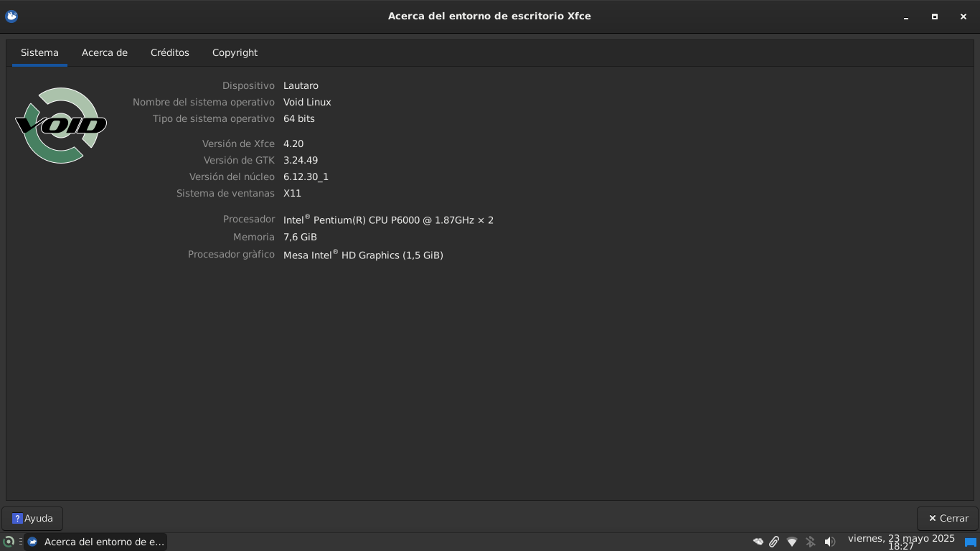
Task: Select the memory value 7,6 GiB
Action: (300, 237)
